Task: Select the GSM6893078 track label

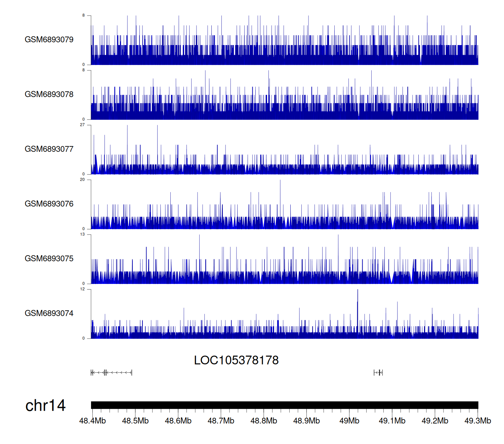Action: [x=49, y=95]
